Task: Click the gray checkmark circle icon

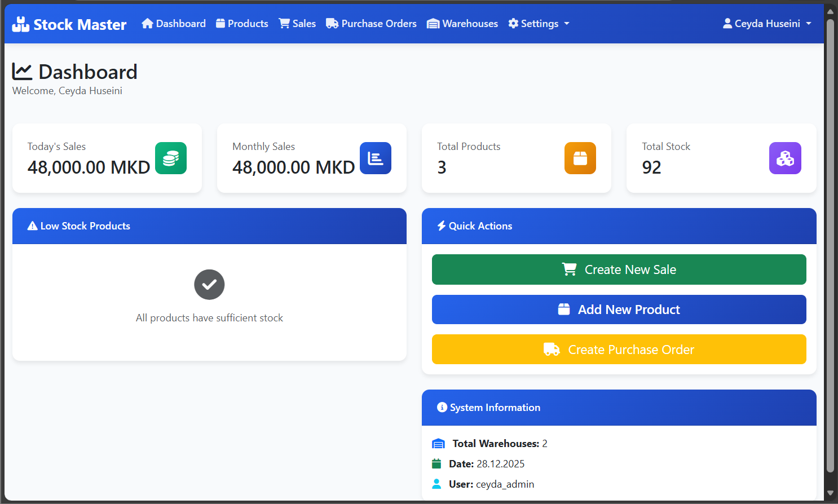Action: [209, 285]
